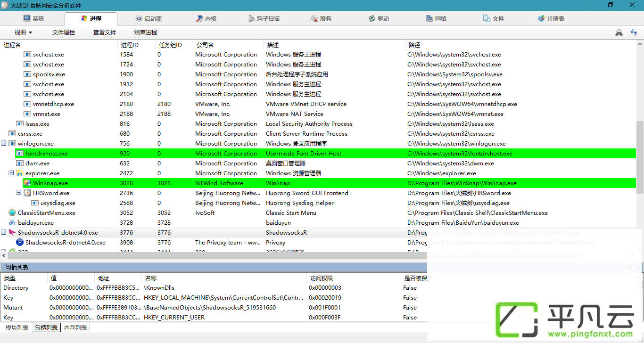Switch to the 内核 tab
The height and width of the screenshot is (343, 644).
[x=206, y=18]
